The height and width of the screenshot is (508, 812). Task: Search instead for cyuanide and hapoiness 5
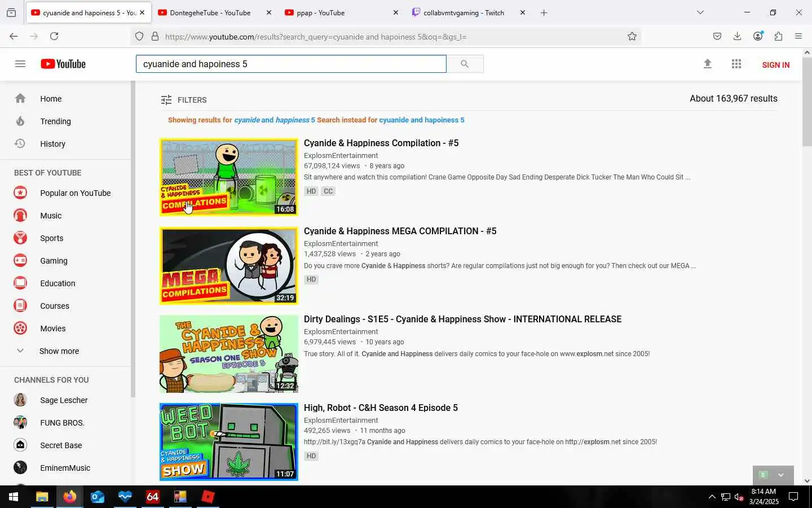[422, 120]
